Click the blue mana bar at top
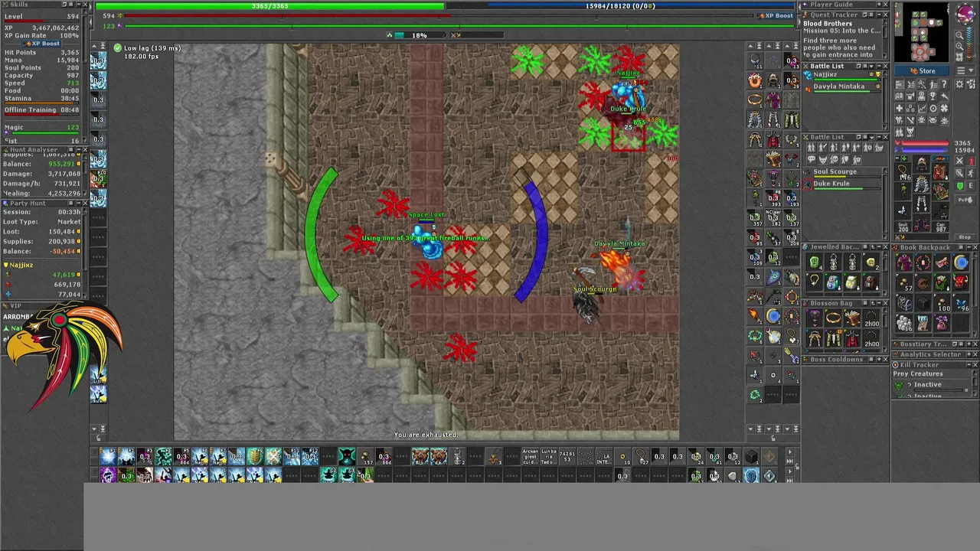 (x=620, y=6)
